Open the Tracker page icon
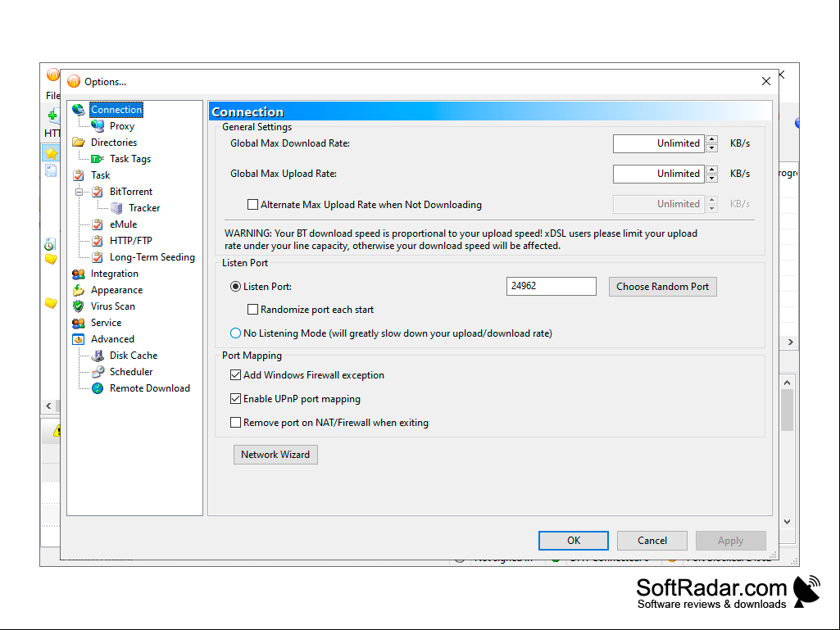The image size is (840, 630). (x=116, y=208)
